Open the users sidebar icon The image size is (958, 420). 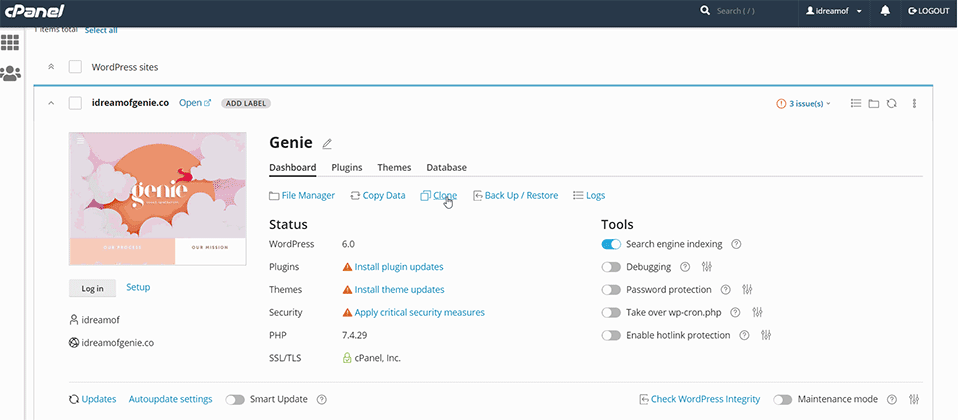pos(10,73)
